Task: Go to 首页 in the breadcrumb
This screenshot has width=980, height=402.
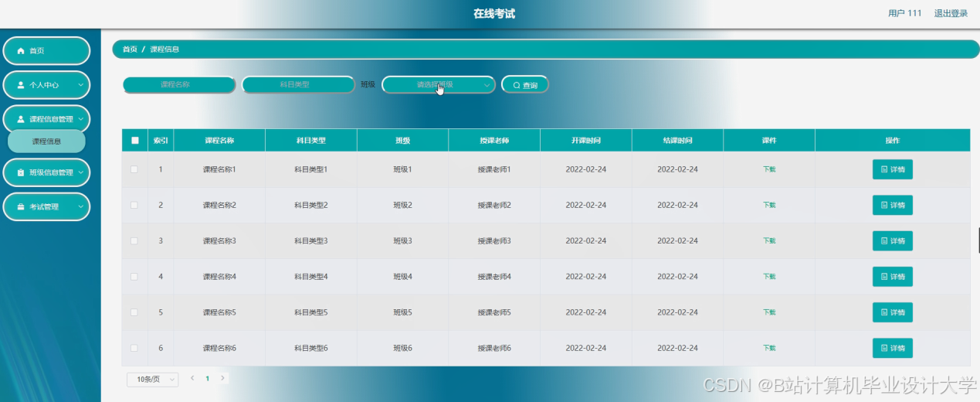Action: (x=130, y=49)
